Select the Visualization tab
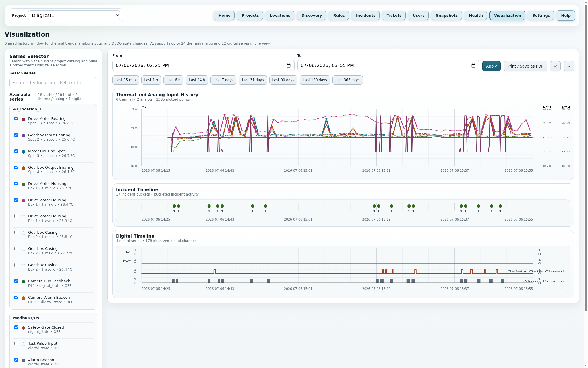This screenshot has height=368, width=588. tap(507, 16)
